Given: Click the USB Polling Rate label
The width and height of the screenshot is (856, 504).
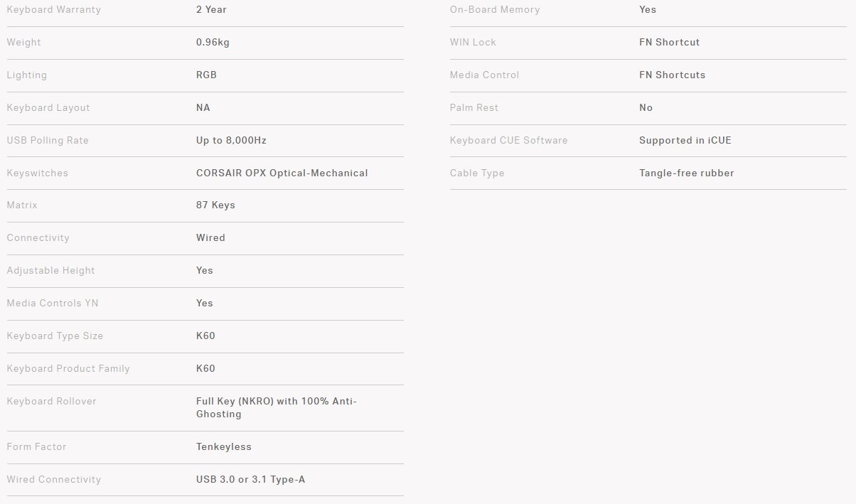Looking at the screenshot, I should click(48, 141).
